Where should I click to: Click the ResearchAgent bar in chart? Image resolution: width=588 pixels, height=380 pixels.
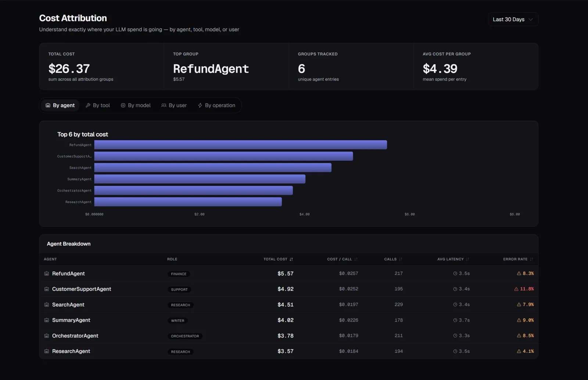[188, 202]
